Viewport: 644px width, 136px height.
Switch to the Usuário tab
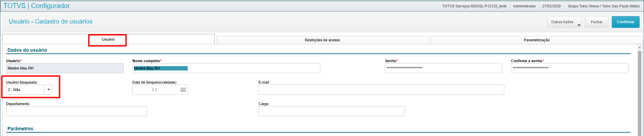(x=108, y=39)
